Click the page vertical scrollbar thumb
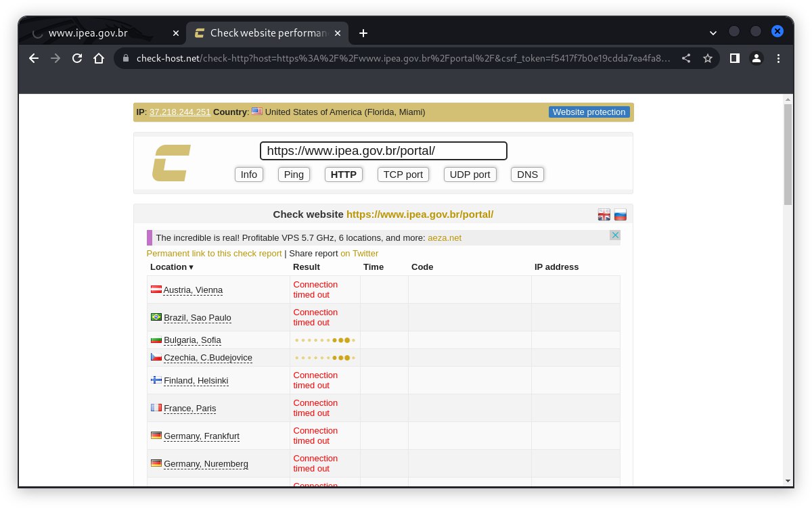This screenshot has width=812, height=508. 788,154
